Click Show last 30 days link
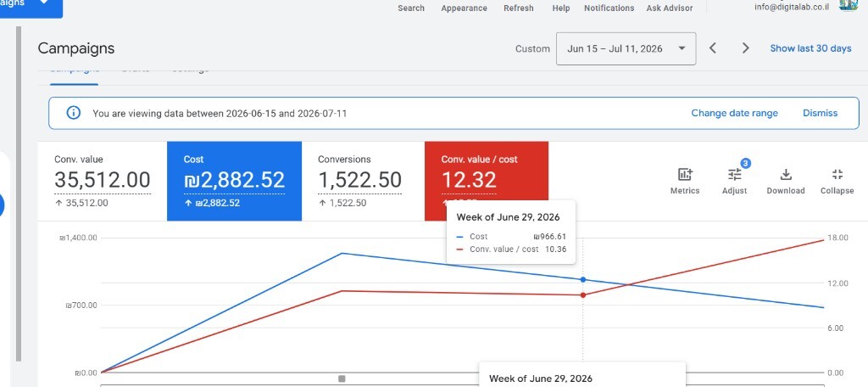This screenshot has width=868, height=387. [810, 48]
